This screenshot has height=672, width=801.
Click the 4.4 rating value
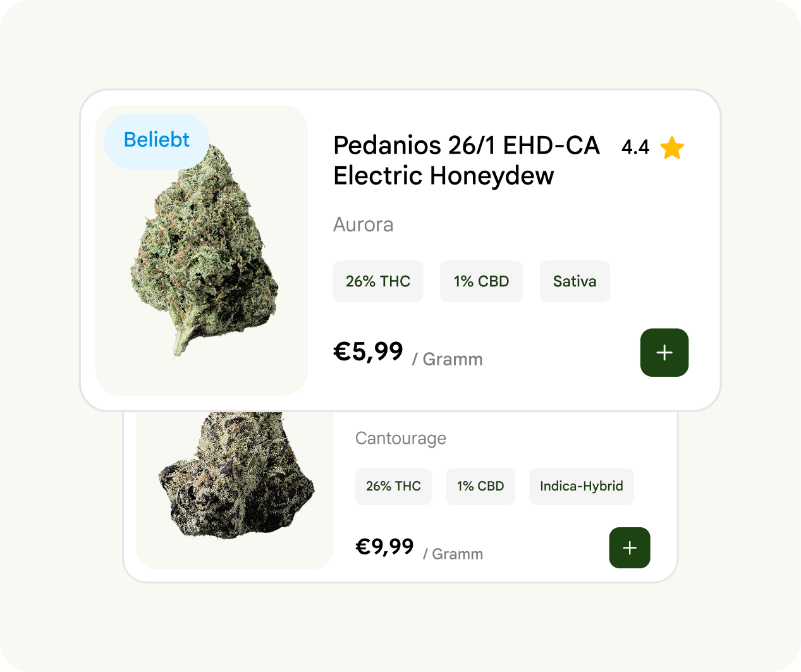coord(635,147)
